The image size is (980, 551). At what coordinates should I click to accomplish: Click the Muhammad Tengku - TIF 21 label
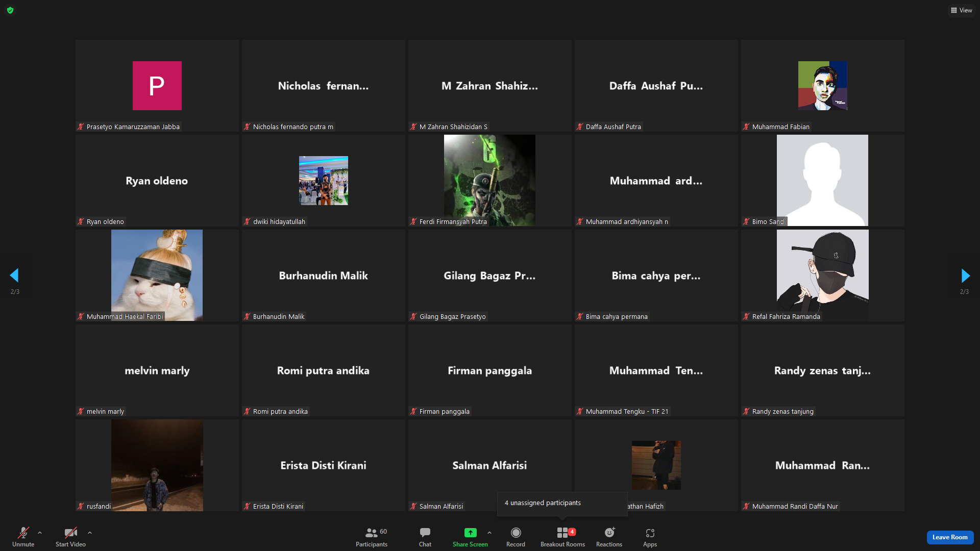pyautogui.click(x=627, y=412)
